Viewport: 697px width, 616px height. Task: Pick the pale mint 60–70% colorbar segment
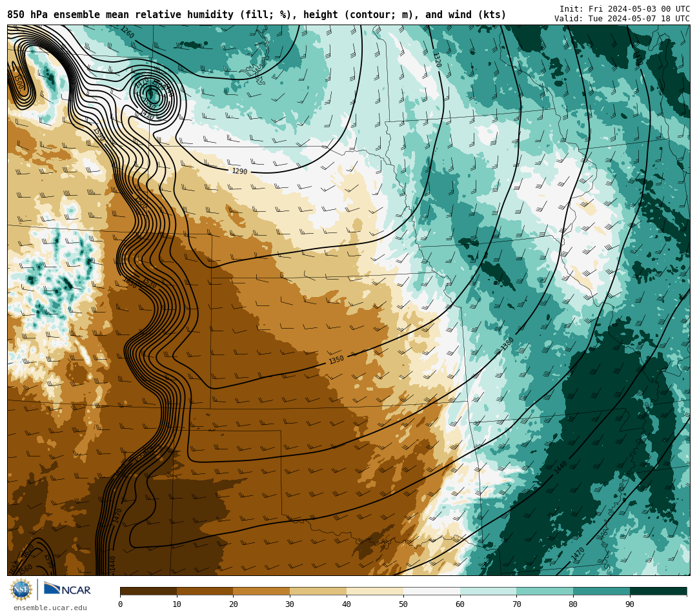[x=488, y=591]
